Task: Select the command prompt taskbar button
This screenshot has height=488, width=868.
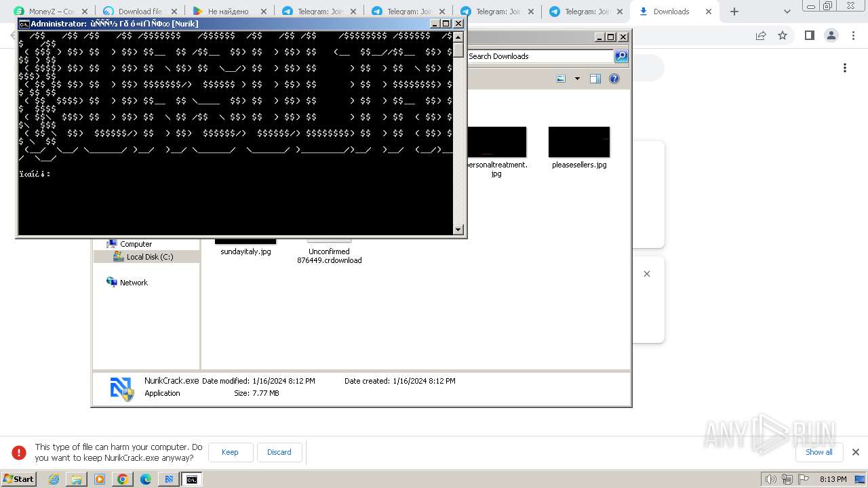Action: pos(192,479)
